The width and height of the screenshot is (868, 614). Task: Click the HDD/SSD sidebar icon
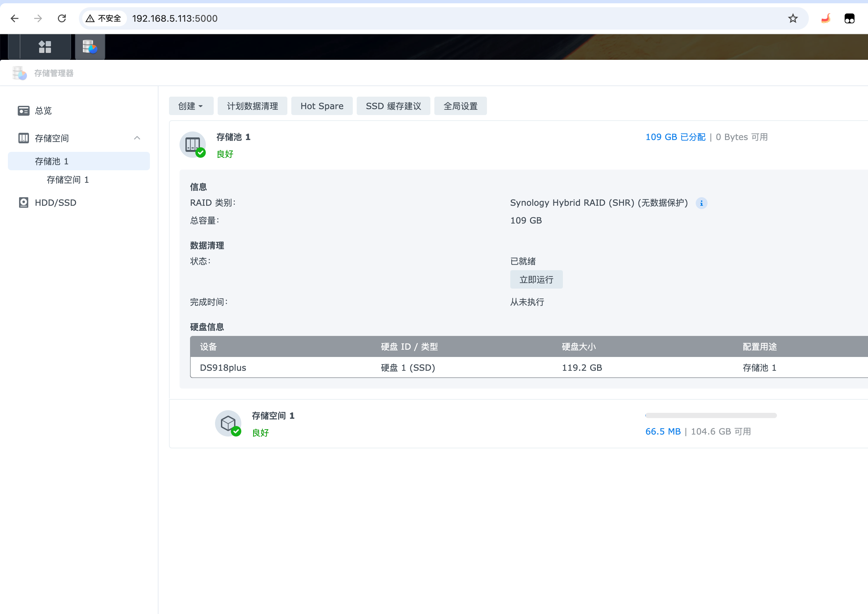pyautogui.click(x=23, y=203)
